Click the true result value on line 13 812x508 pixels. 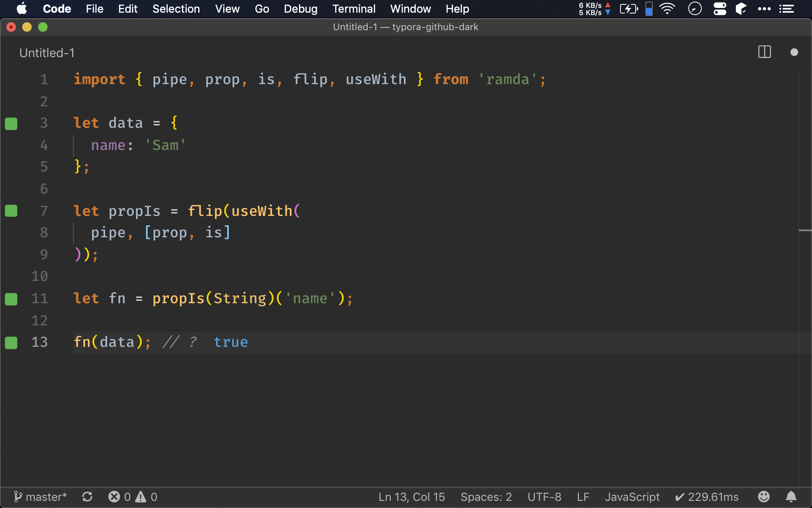click(231, 342)
